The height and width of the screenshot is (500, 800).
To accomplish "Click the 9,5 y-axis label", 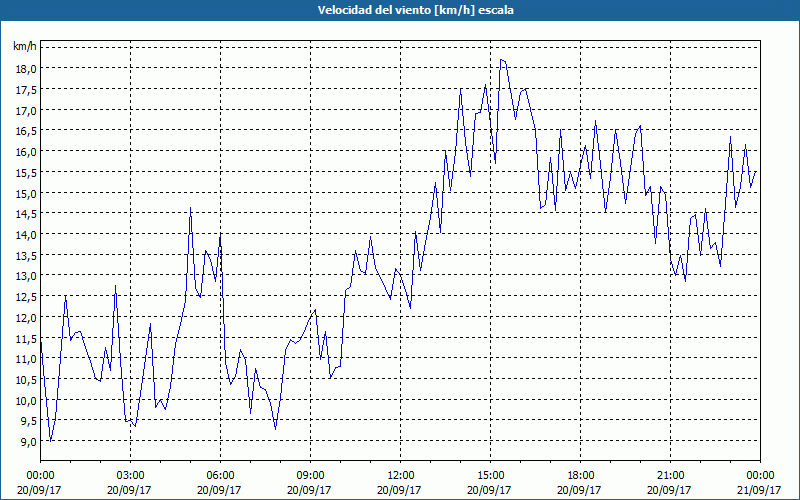I will tap(28, 421).
